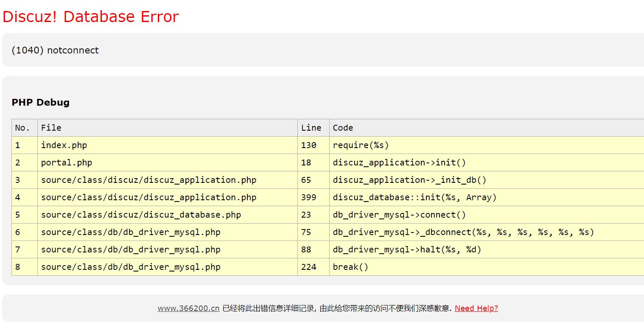Select the "(1040) notconnect" error message
Screen dimensions: 644x322
pos(55,50)
